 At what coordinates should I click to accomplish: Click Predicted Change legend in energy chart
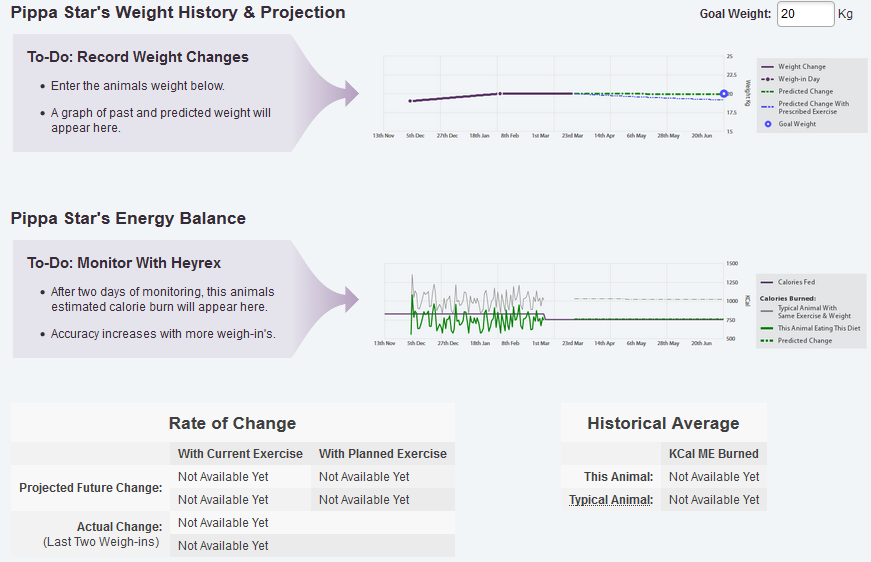805,340
